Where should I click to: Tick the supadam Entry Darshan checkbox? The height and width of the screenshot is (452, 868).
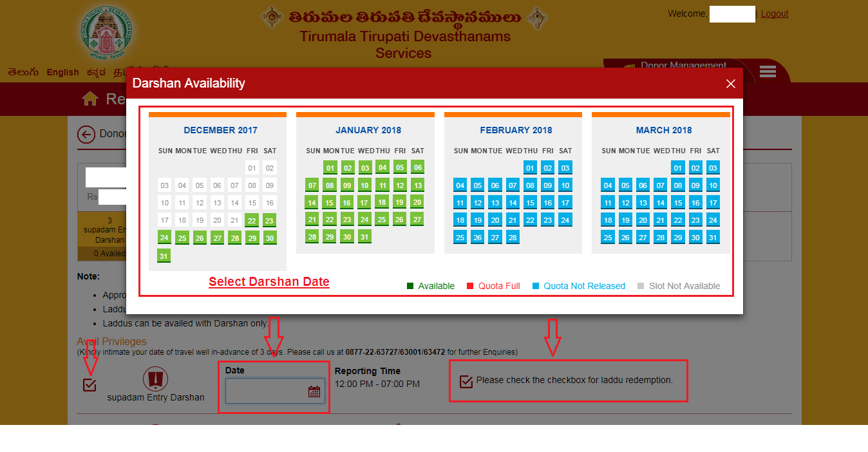(90, 385)
